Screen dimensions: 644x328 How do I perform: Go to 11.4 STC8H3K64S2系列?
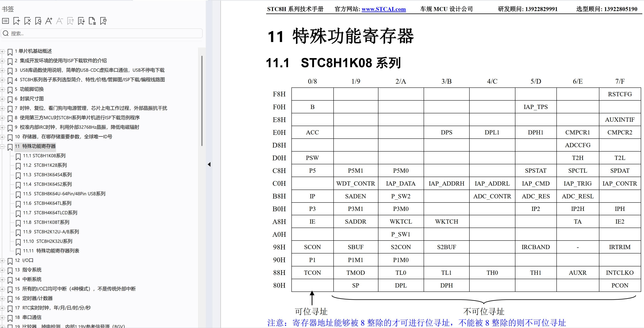pyautogui.click(x=47, y=184)
